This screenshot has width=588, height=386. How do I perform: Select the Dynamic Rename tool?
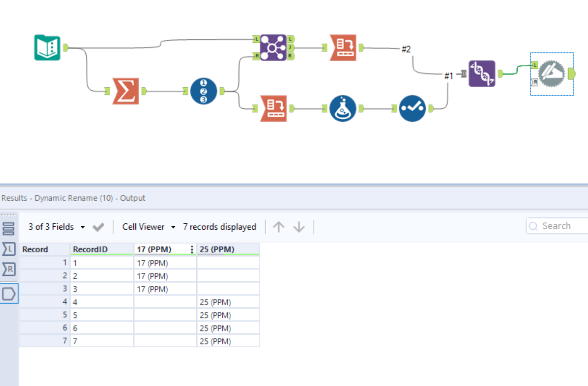tap(482, 74)
